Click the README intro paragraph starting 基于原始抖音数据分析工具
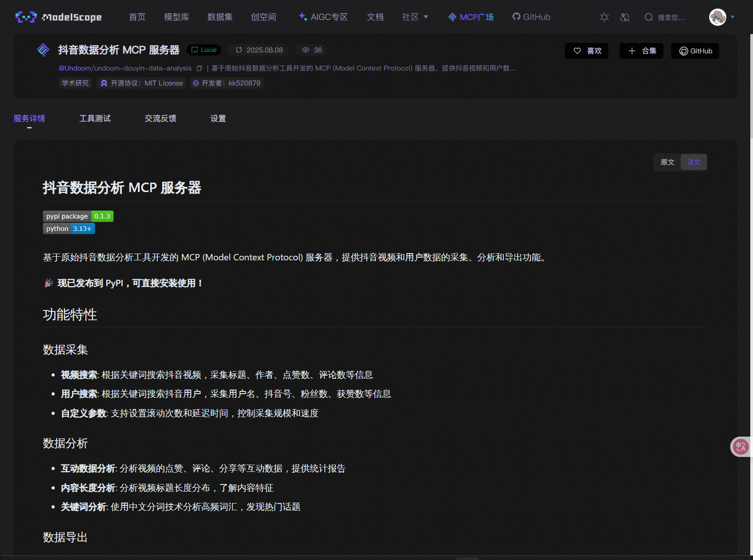Screen dimensions: 753x560 click(296, 258)
